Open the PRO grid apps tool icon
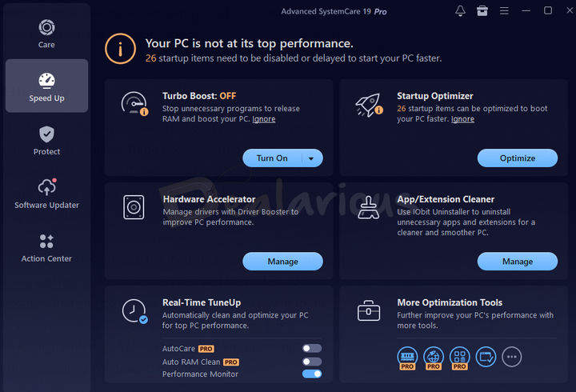Viewport: 576px width, 392px height. click(459, 358)
